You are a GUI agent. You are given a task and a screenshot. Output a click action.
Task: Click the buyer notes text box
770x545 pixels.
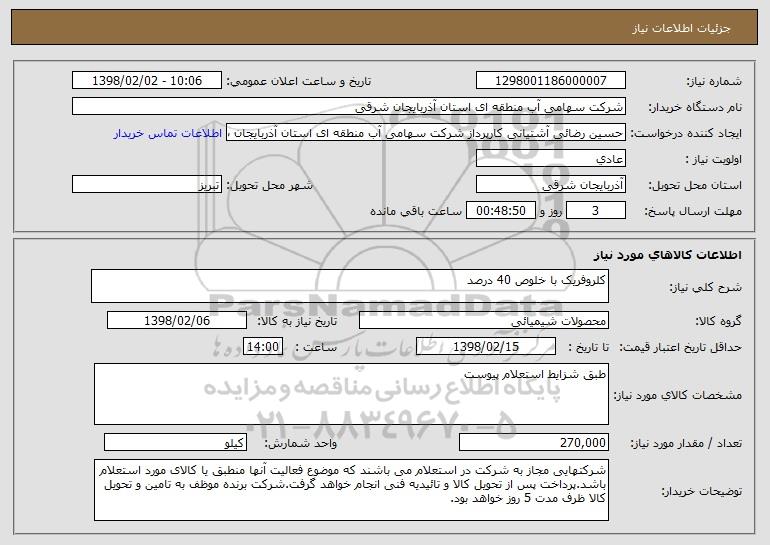click(351, 490)
